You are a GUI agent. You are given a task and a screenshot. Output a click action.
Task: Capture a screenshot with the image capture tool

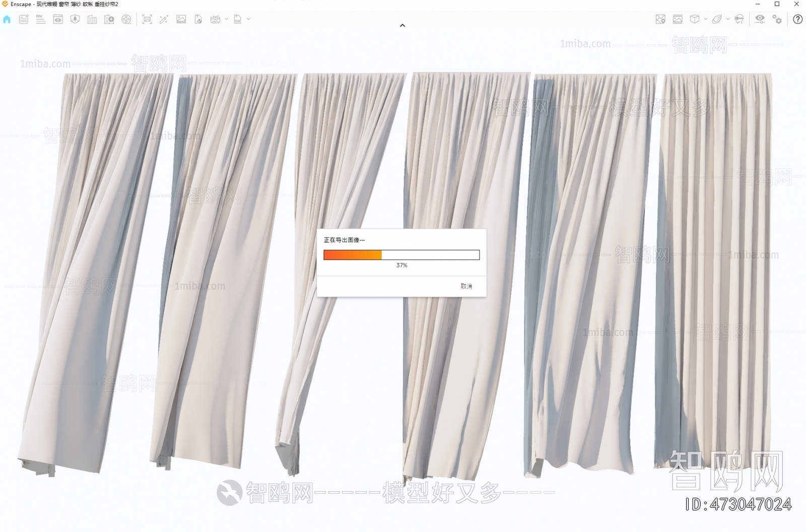tap(147, 20)
